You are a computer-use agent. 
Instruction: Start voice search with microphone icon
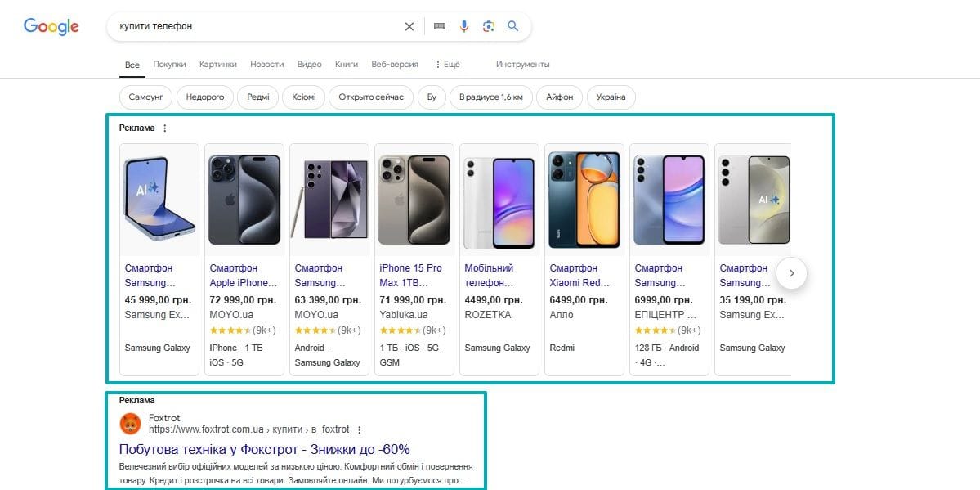pos(463,26)
